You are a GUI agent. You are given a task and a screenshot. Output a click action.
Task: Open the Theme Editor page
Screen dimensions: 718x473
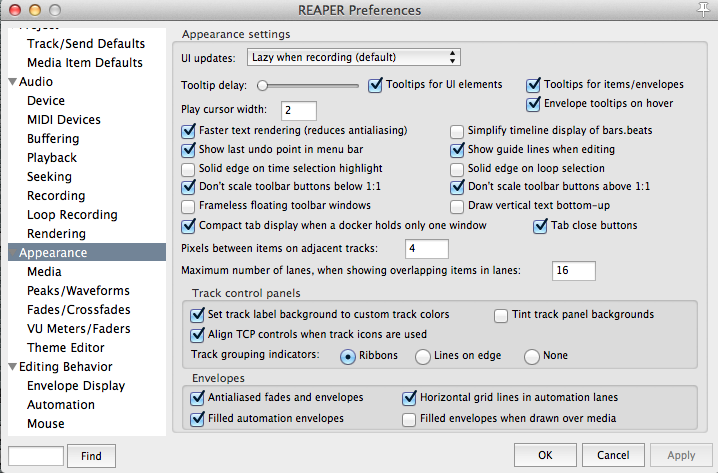(65, 348)
